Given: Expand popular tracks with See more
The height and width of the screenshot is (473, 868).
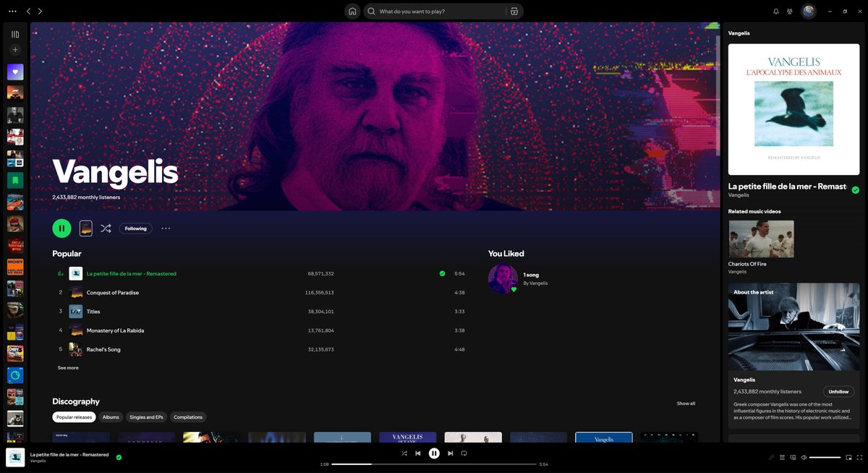Looking at the screenshot, I should coord(68,368).
